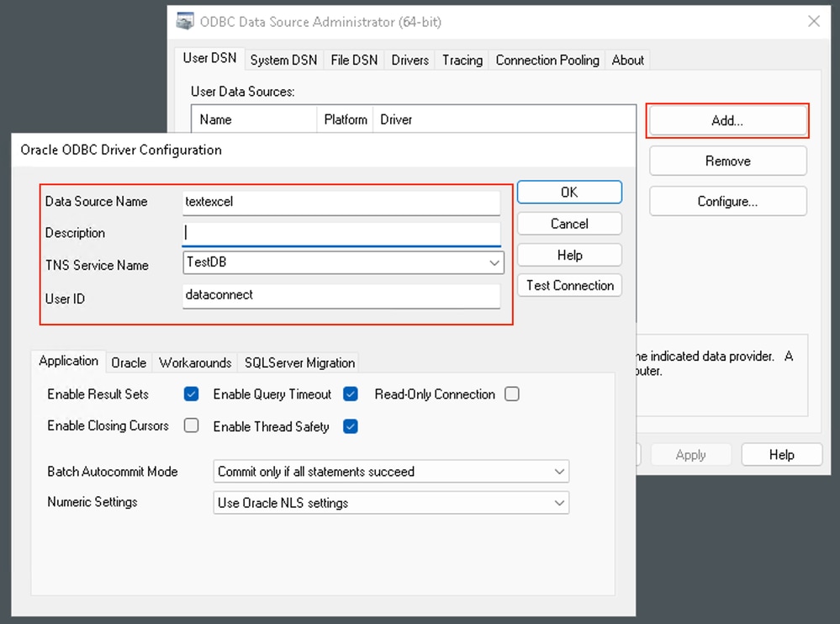Click the Name column header

[254, 119]
